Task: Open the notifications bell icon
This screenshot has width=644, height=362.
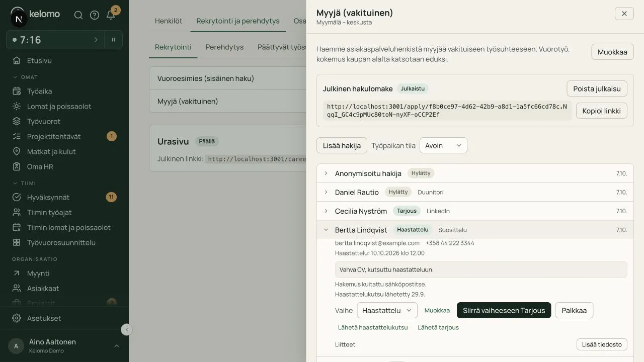Action: click(111, 15)
